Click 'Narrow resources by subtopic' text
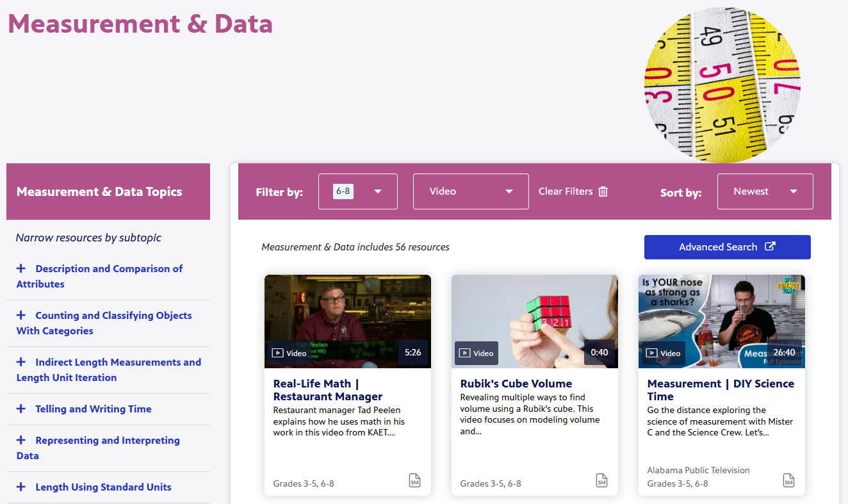This screenshot has width=848, height=504. (88, 238)
